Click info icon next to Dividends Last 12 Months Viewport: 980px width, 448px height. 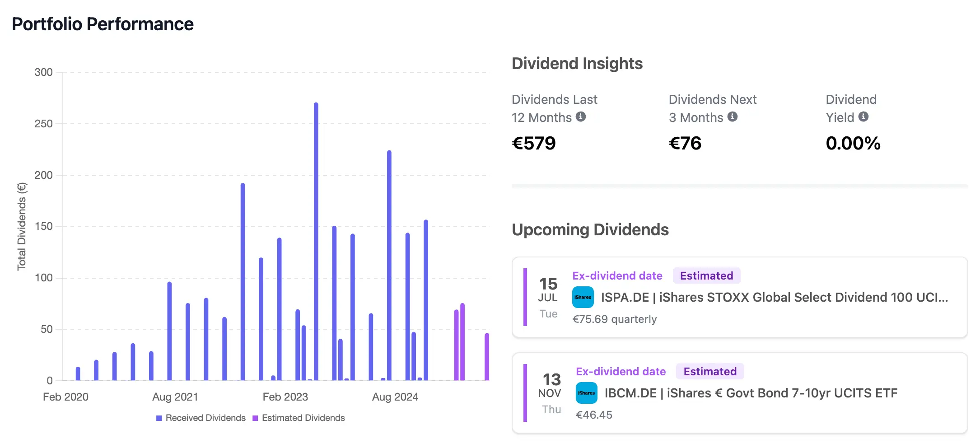point(581,117)
